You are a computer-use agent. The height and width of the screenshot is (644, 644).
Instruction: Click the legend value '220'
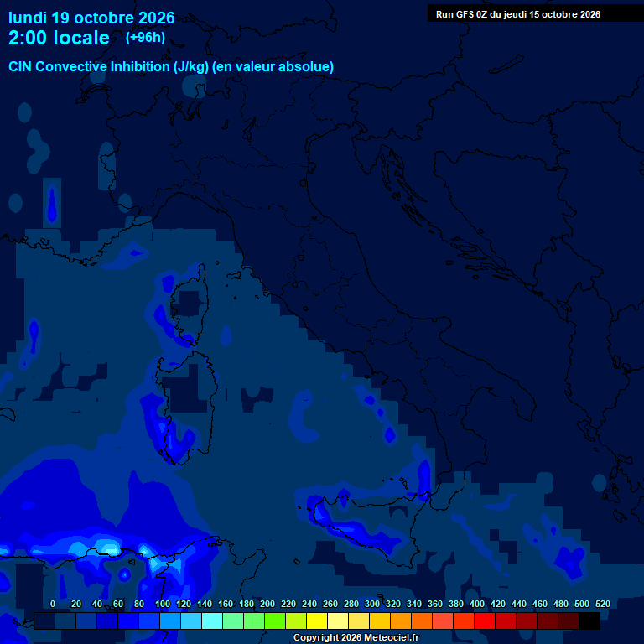288,604
